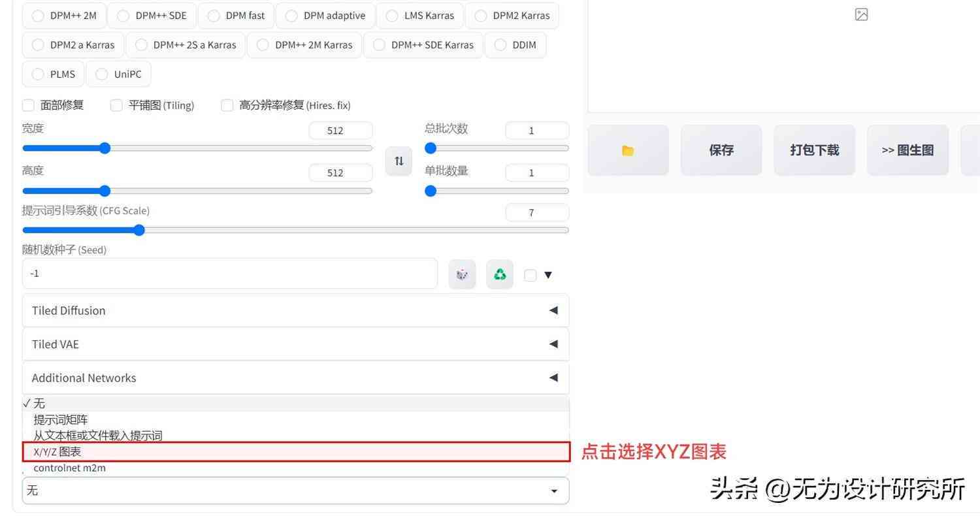Click the 总批次数 value field

pyautogui.click(x=537, y=131)
